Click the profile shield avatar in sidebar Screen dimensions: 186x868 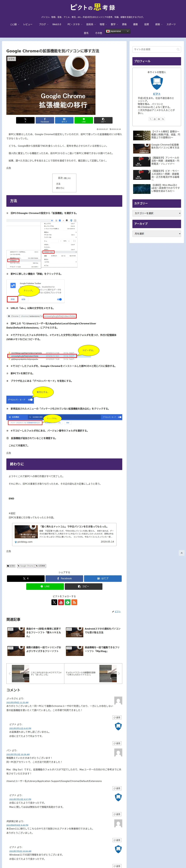pos(157,83)
